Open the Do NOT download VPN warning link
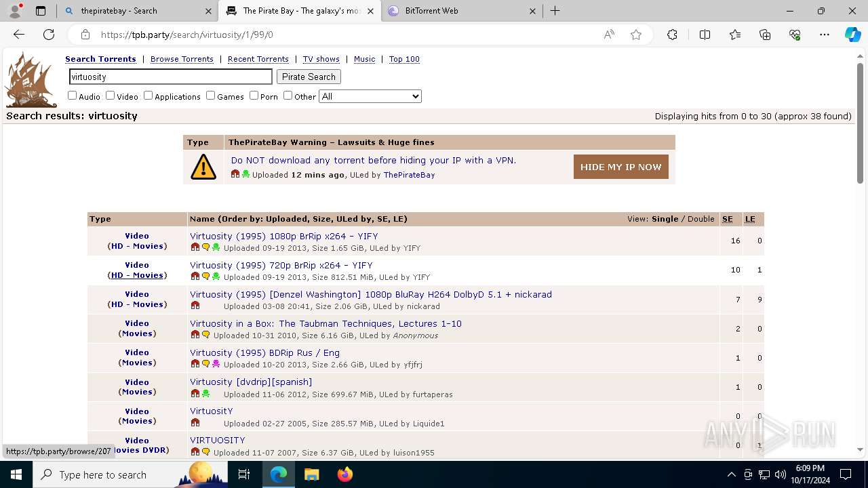 pos(374,160)
